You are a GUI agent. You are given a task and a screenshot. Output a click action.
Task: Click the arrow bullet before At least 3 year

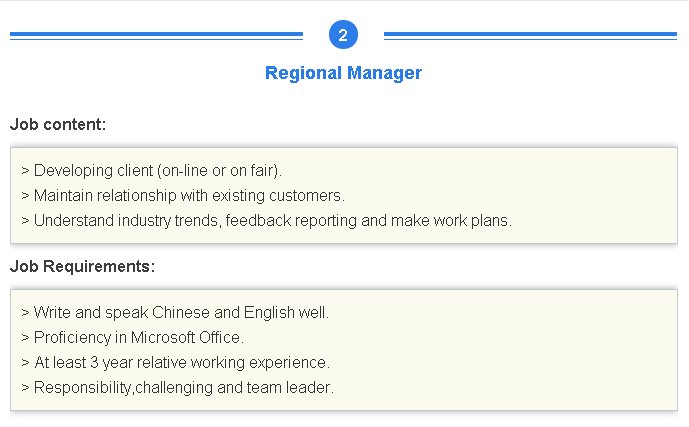pyautogui.click(x=25, y=363)
